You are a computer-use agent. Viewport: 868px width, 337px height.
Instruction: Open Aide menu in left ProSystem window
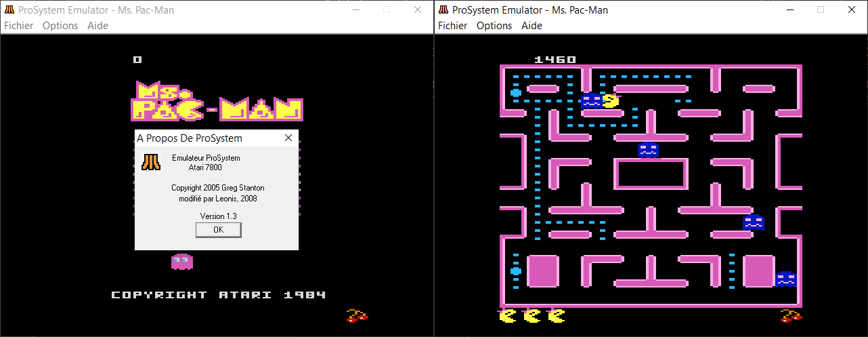97,26
